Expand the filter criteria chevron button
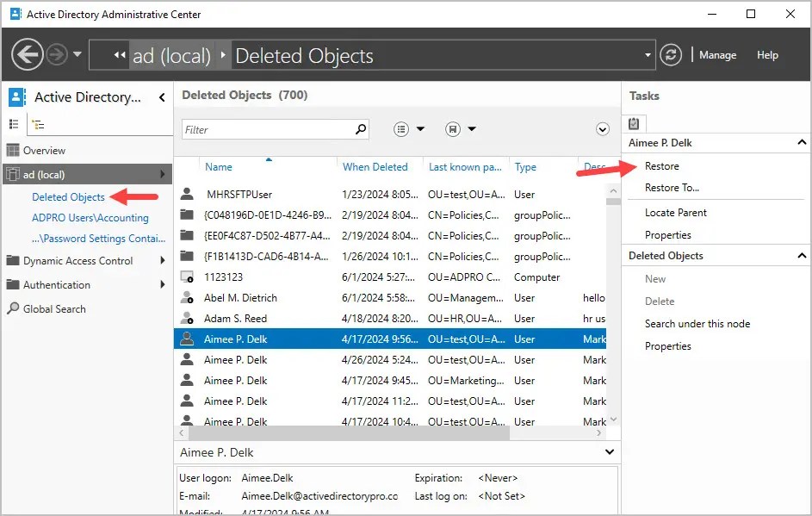Image resolution: width=812 pixels, height=516 pixels. (602, 129)
